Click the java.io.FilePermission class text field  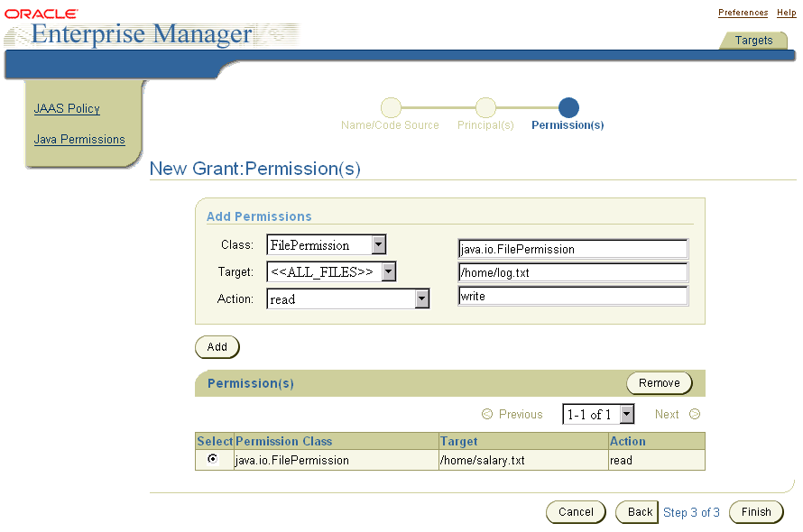tap(573, 249)
